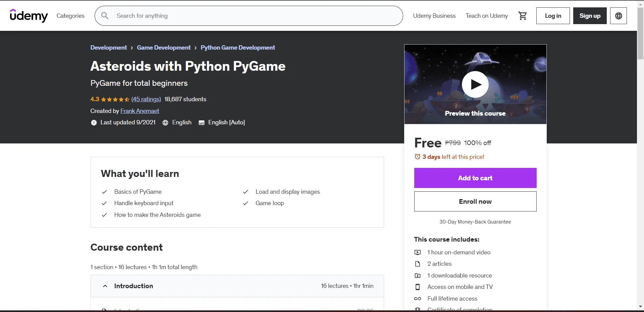Click the Access on mobile and TV text
The image size is (644, 312).
[x=460, y=287]
